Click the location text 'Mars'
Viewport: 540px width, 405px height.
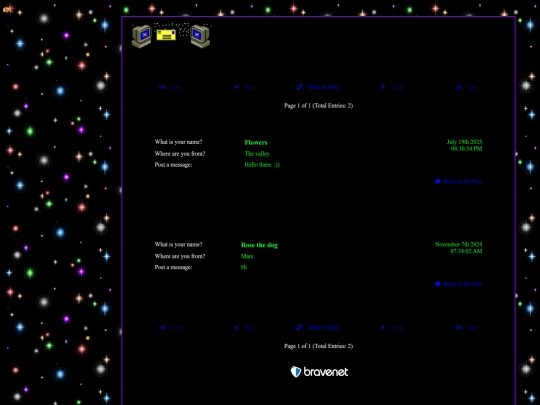(x=247, y=256)
